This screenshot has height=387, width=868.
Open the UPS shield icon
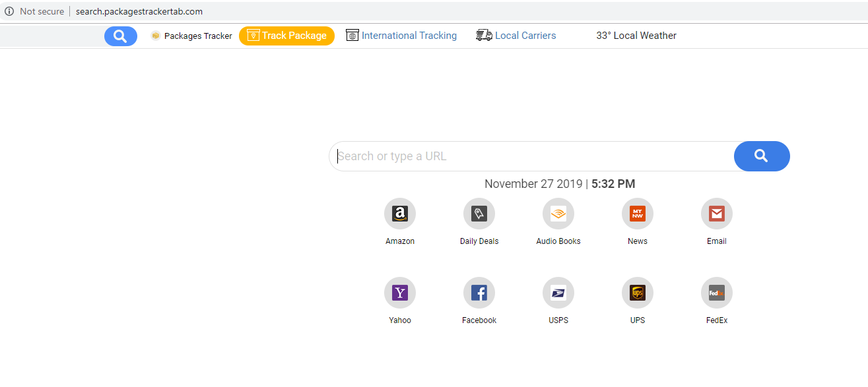[x=638, y=293]
